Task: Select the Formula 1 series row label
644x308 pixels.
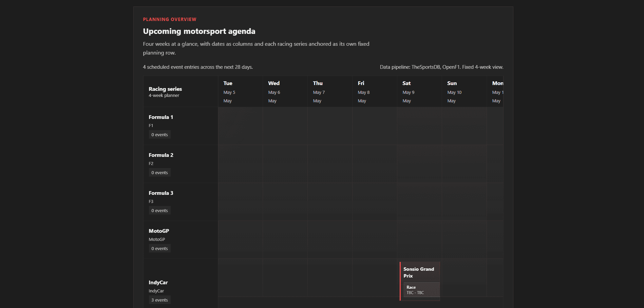Action: 161,117
